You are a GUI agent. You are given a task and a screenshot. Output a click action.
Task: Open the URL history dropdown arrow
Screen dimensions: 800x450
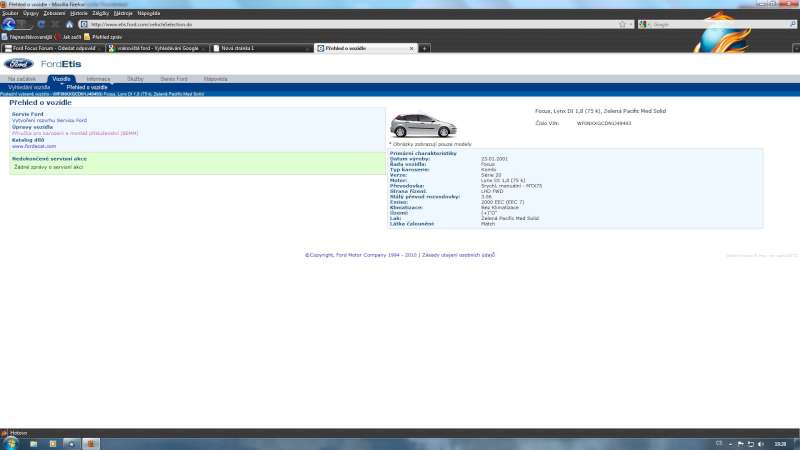[632, 24]
